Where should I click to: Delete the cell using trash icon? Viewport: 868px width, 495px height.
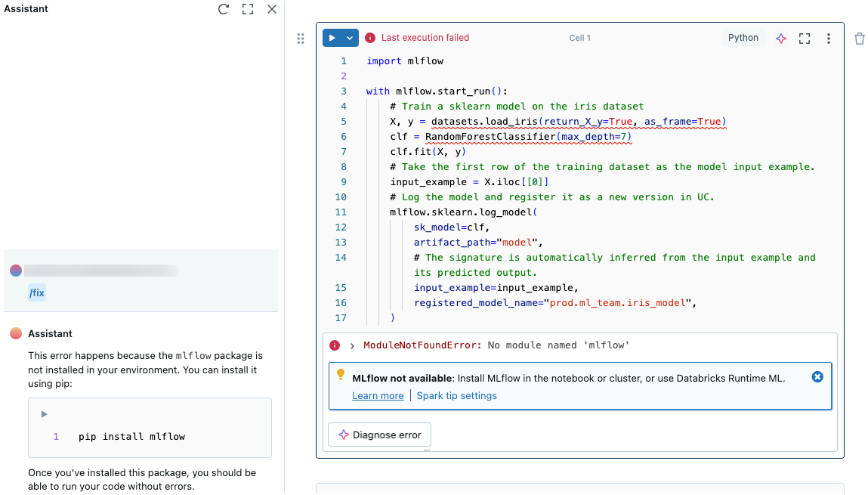click(859, 39)
